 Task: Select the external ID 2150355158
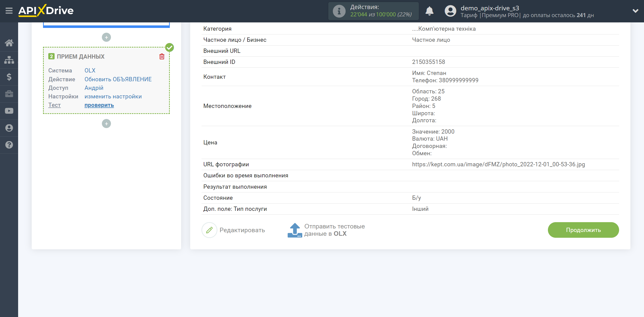(x=428, y=62)
